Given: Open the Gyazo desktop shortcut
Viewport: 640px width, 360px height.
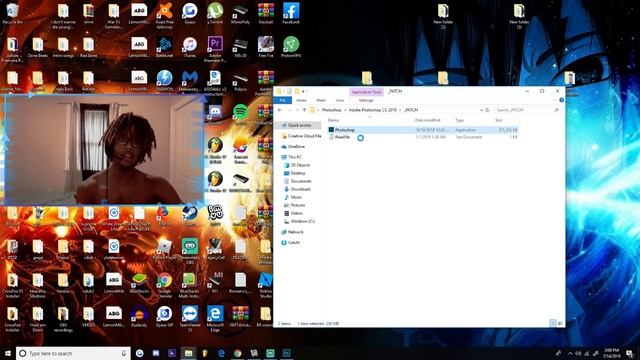Looking at the screenshot, I should click(x=190, y=13).
